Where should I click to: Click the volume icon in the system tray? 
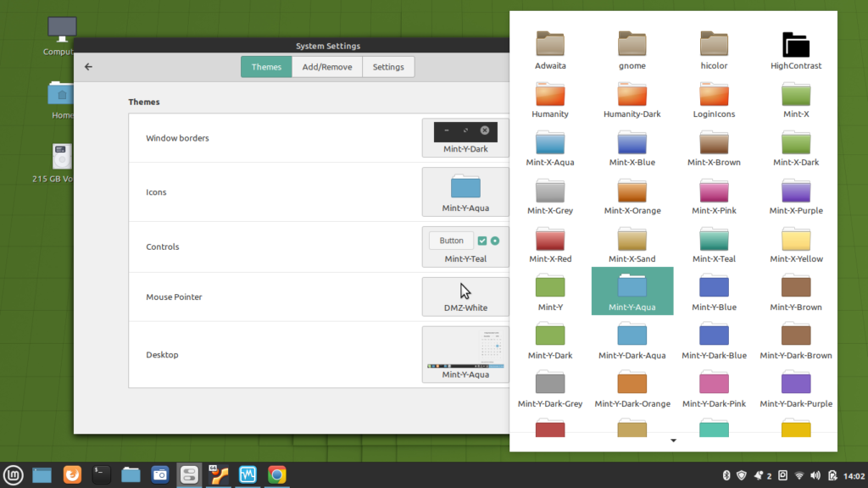point(815,475)
